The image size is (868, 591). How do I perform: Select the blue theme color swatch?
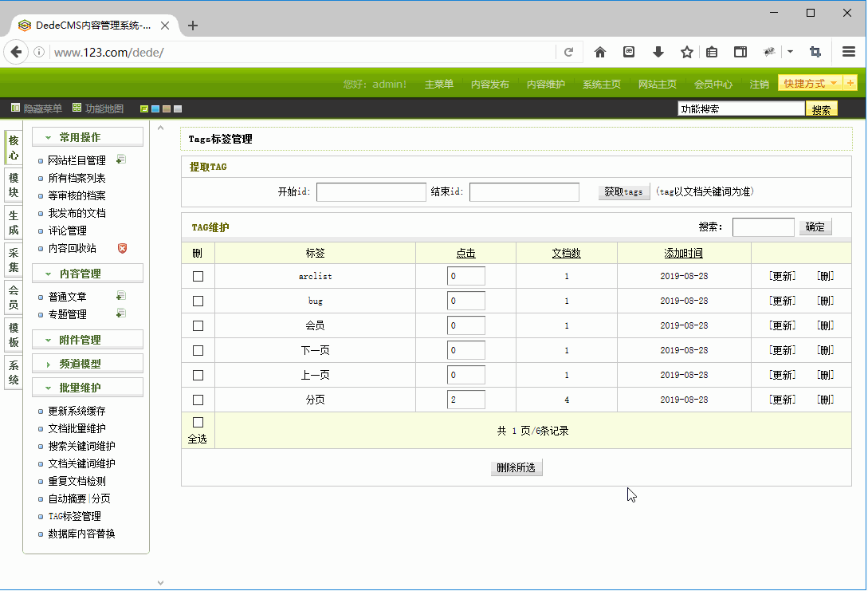pyautogui.click(x=156, y=108)
